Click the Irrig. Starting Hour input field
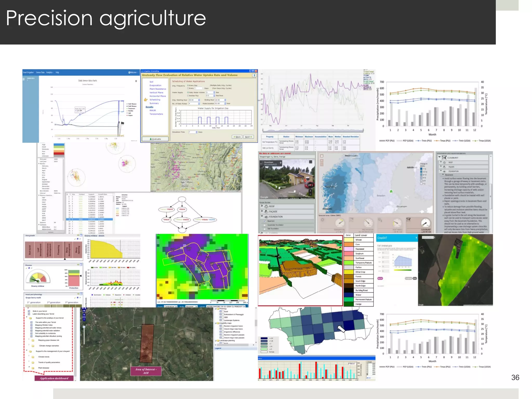 (193, 100)
